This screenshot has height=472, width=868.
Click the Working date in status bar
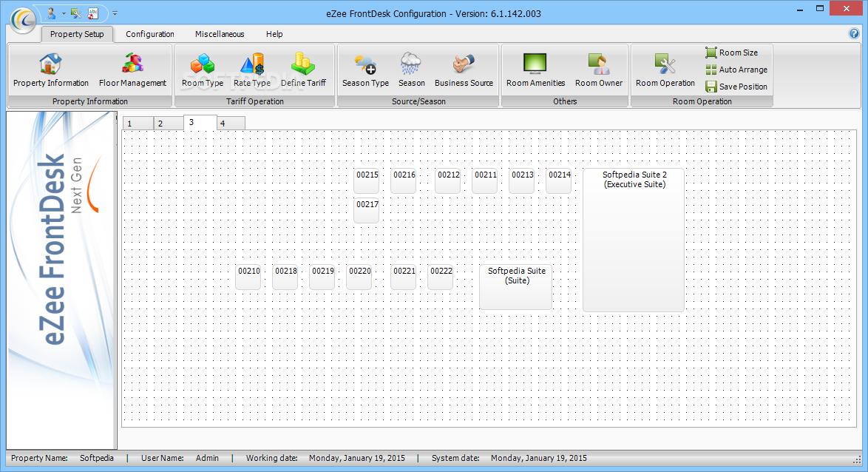tap(357, 458)
